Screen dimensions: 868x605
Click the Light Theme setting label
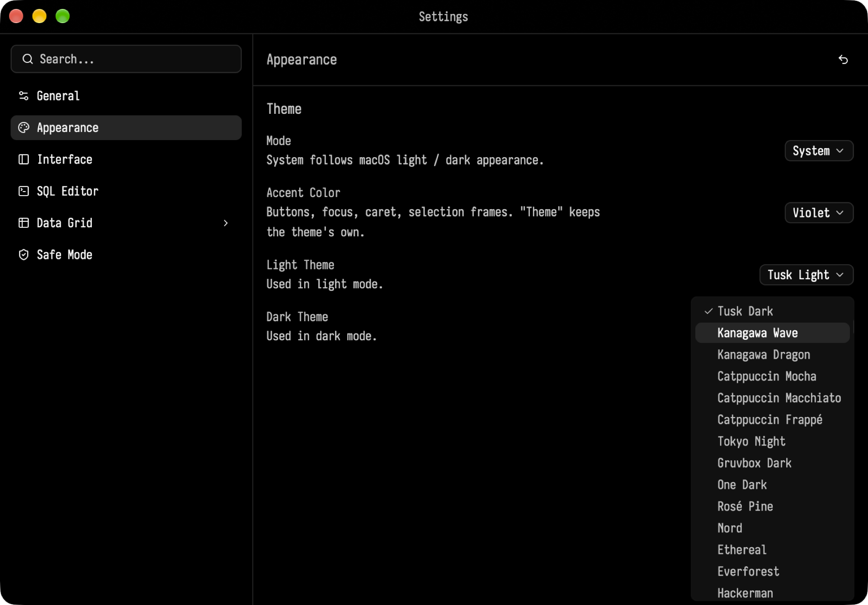click(x=300, y=265)
